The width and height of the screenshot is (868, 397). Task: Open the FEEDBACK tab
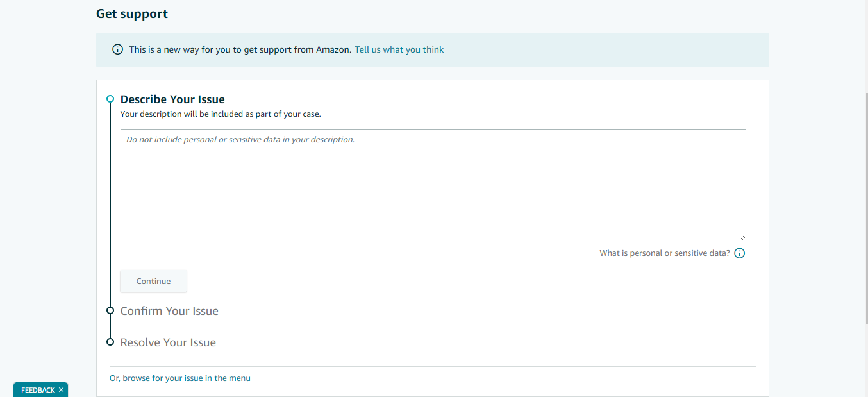coord(38,390)
